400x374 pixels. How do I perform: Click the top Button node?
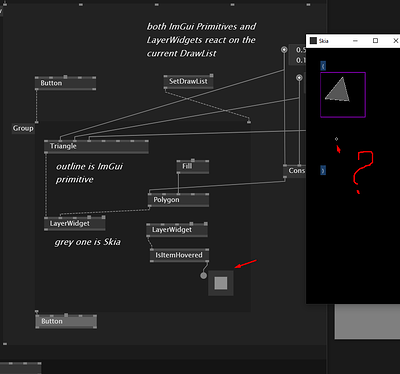65,83
